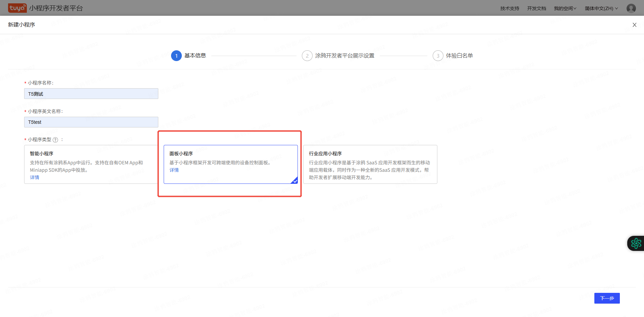Image resolution: width=644 pixels, height=317 pixels.
Task: Open the 简体中文(ZH) language dropdown
Action: click(x=601, y=8)
